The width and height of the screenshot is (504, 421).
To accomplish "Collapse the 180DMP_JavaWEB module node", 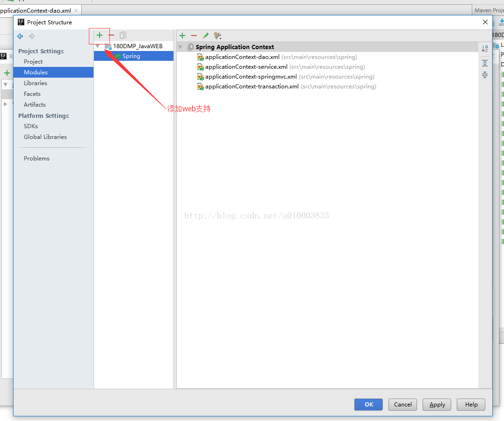I will point(97,46).
